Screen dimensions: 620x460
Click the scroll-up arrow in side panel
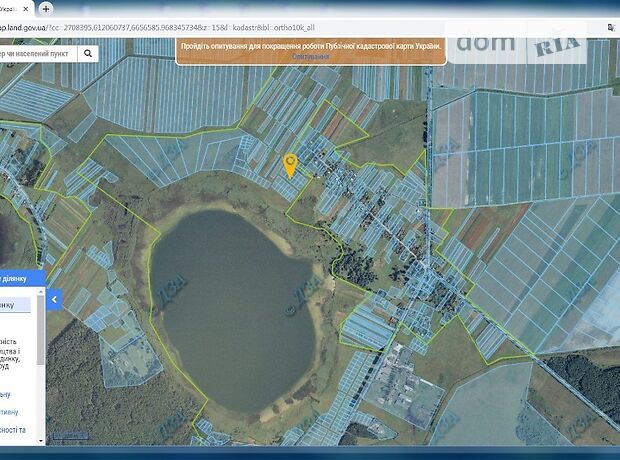pyautogui.click(x=41, y=292)
